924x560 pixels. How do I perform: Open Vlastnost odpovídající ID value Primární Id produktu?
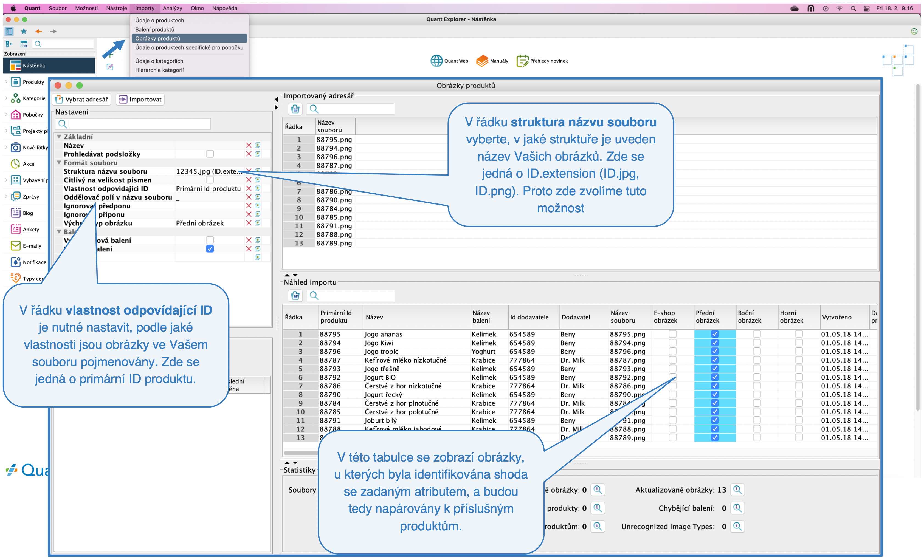pos(209,189)
